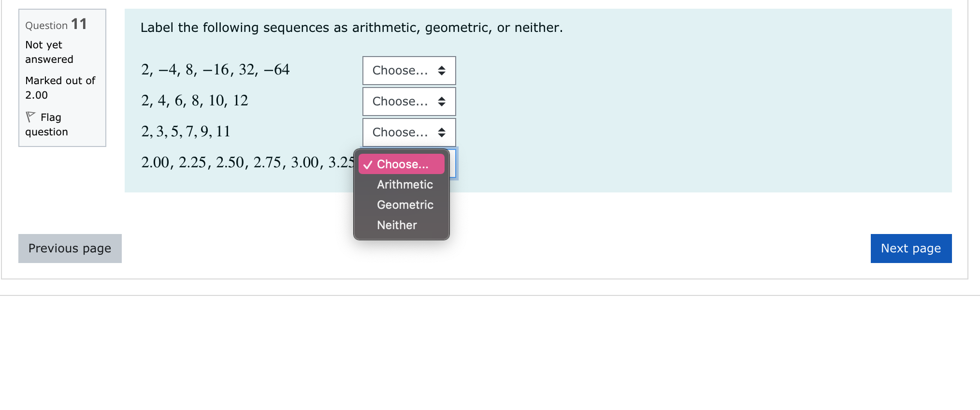
Task: Click the Not yet answered status text
Action: pyautogui.click(x=49, y=52)
